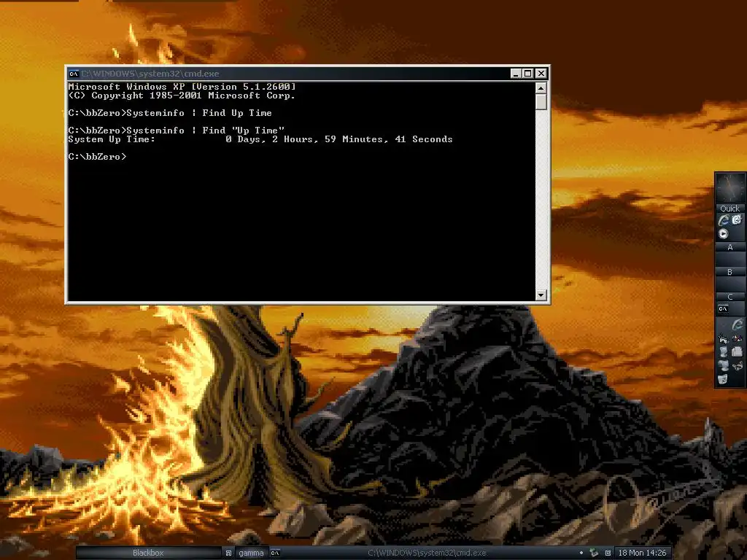This screenshot has height=560, width=747.
Task: Select the cmd.exe task in the bottom toolbar
Action: [x=426, y=553]
